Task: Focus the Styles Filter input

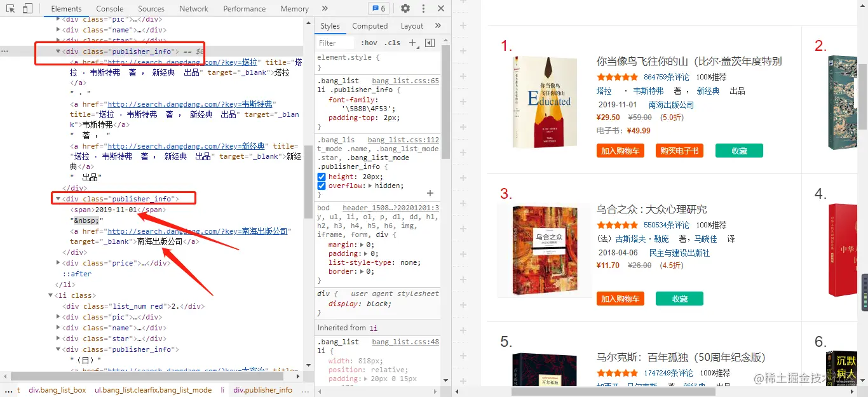Action: click(x=336, y=43)
